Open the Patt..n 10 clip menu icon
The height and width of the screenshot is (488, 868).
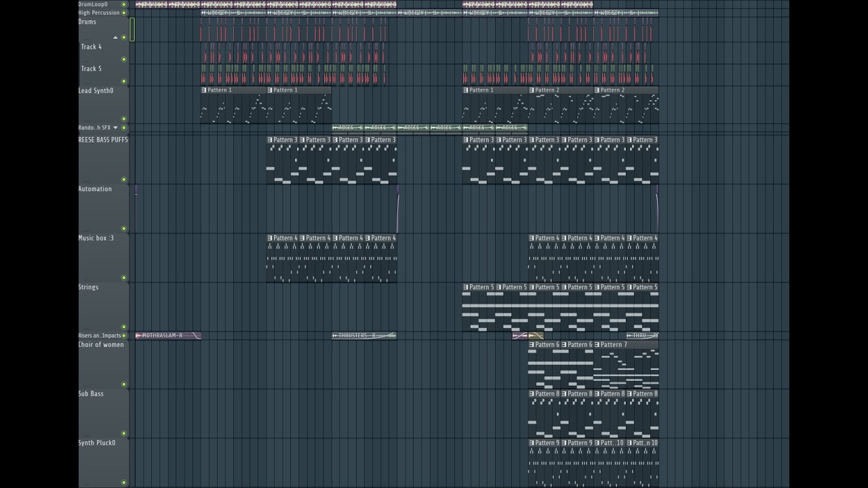point(629,443)
